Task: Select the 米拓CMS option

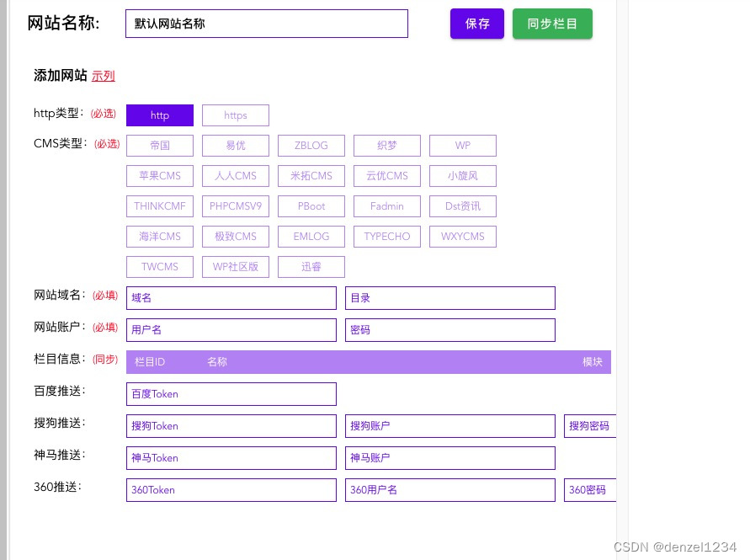Action: (x=311, y=176)
